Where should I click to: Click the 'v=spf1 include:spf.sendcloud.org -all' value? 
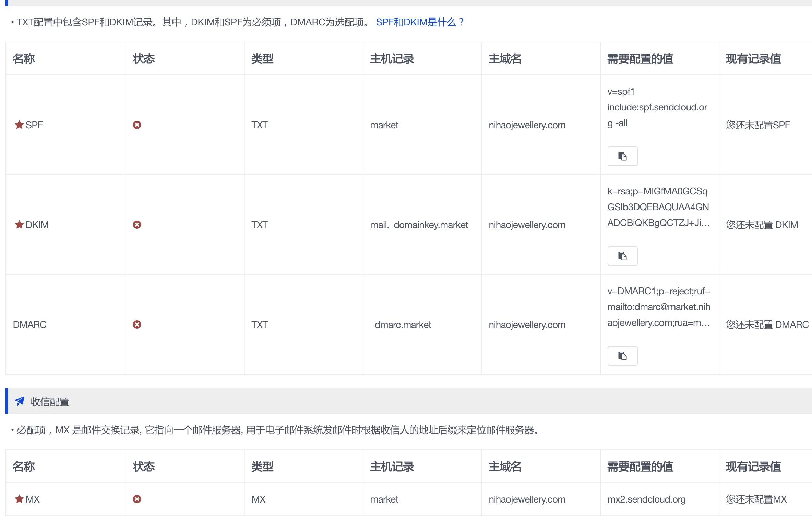pyautogui.click(x=657, y=107)
